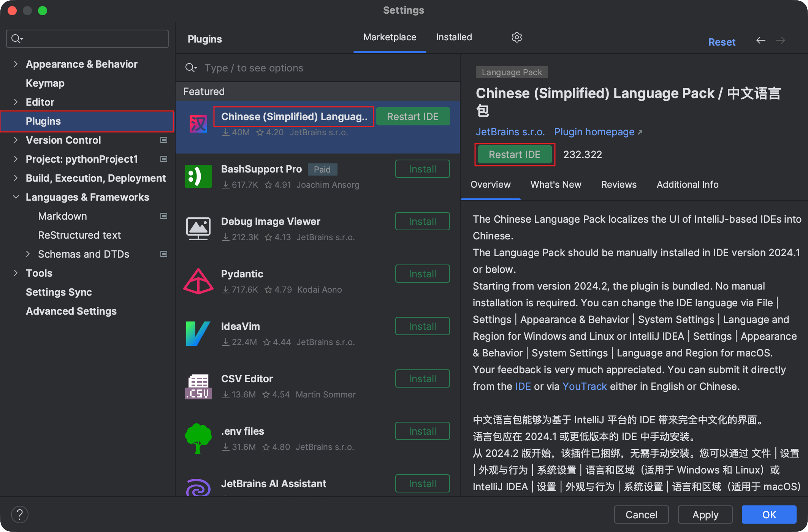Open the Reviews tab

click(619, 185)
